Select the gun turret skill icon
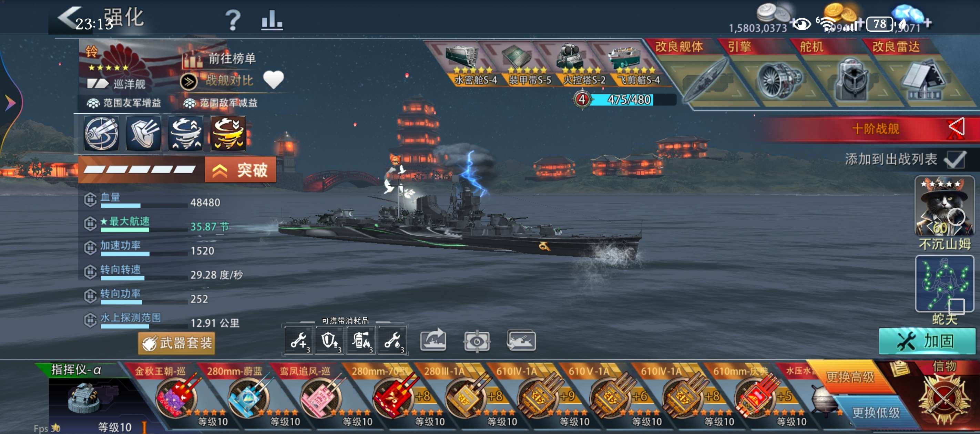The height and width of the screenshot is (434, 980). (x=102, y=133)
